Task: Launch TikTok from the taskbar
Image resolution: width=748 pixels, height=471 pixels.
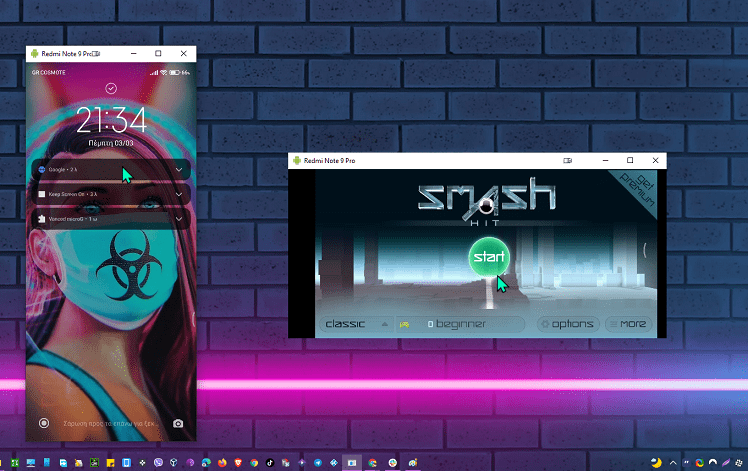Action: pos(270,462)
